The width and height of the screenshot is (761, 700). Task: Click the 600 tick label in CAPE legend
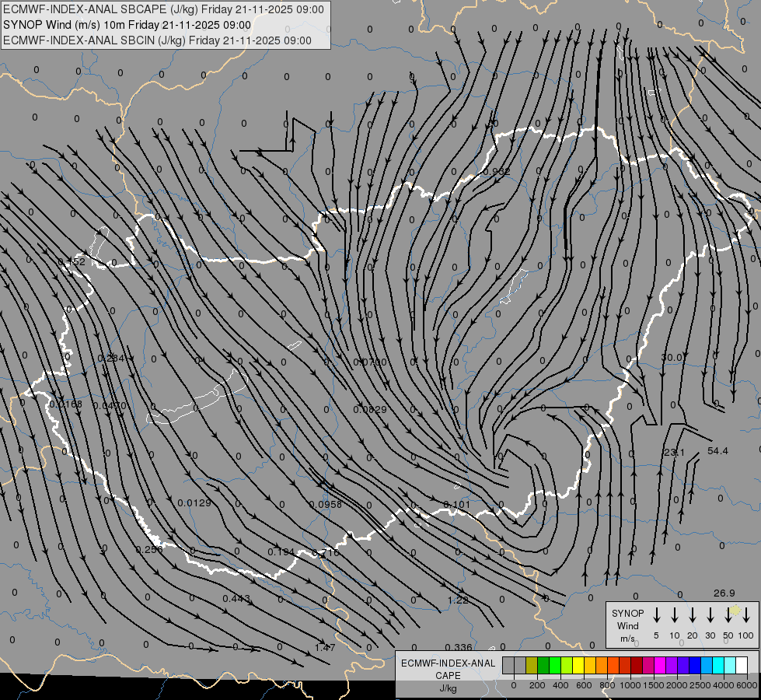click(x=584, y=685)
